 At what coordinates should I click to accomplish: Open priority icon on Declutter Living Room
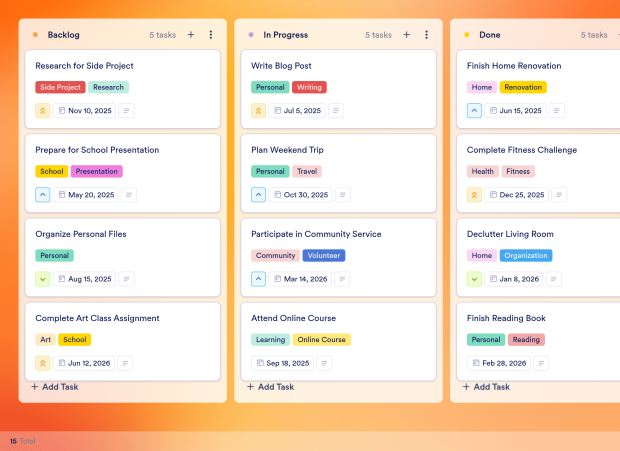click(474, 279)
